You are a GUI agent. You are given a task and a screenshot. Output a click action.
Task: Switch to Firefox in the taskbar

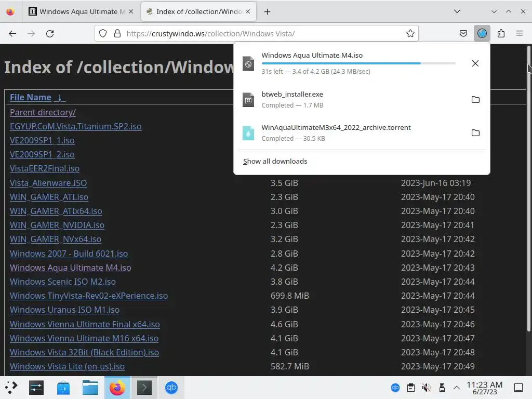[117, 388]
